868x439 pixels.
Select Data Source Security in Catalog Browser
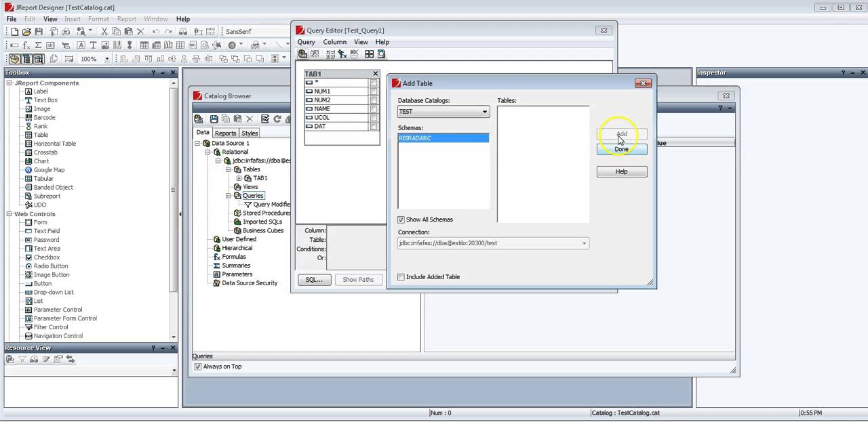coord(245,283)
